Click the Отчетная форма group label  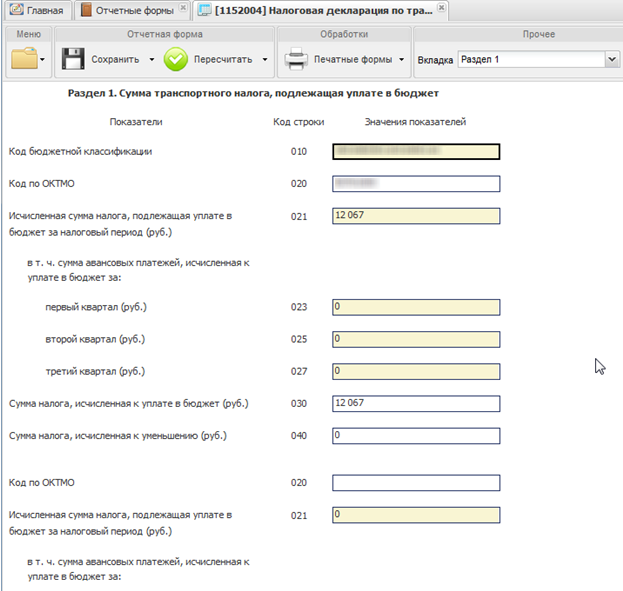165,34
